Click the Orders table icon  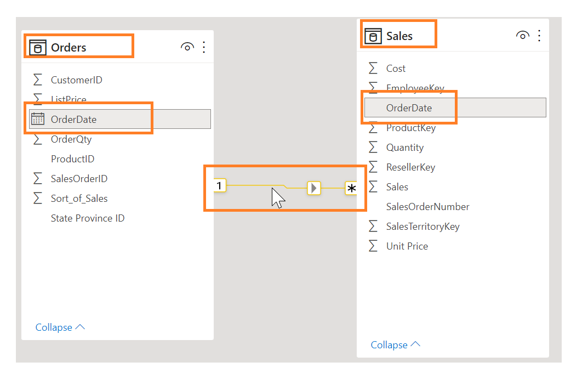point(37,48)
